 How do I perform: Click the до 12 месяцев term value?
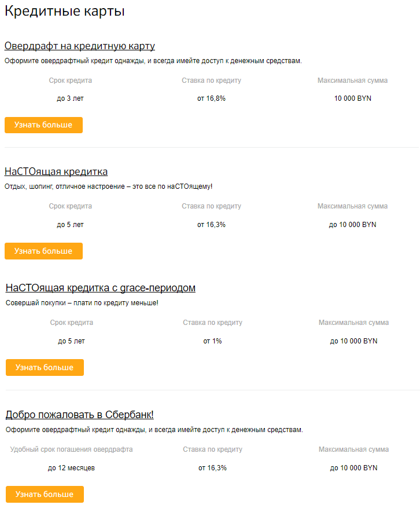pyautogui.click(x=71, y=468)
